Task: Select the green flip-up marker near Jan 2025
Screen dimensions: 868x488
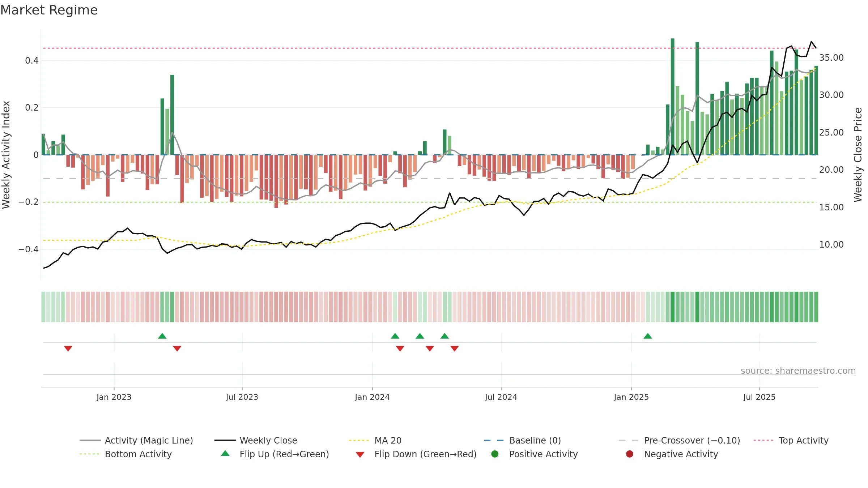Action: click(x=648, y=336)
